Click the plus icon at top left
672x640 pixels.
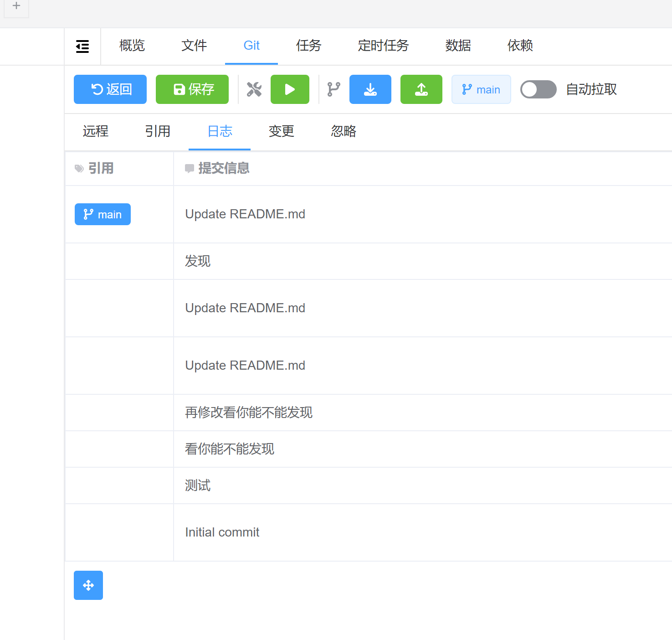tap(16, 6)
